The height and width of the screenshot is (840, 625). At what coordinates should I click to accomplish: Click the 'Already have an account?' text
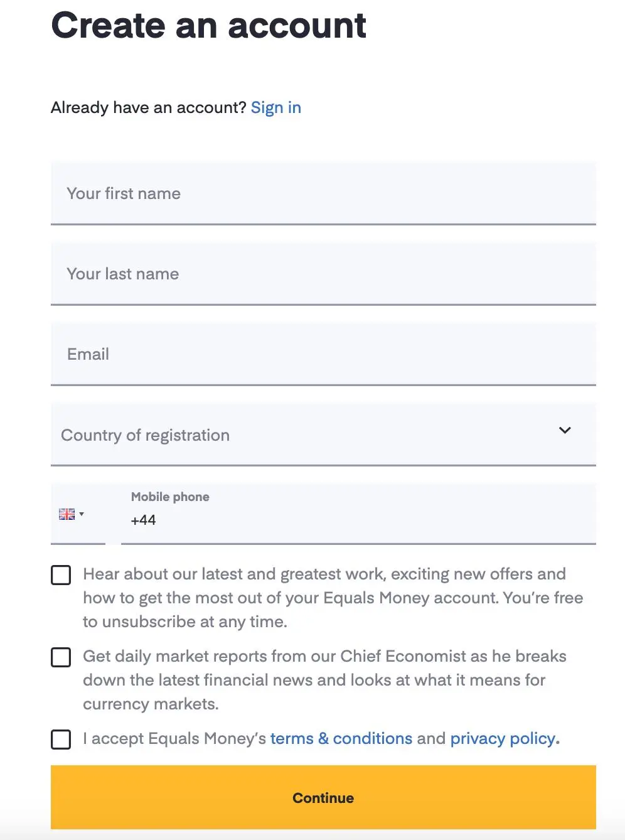coord(149,107)
